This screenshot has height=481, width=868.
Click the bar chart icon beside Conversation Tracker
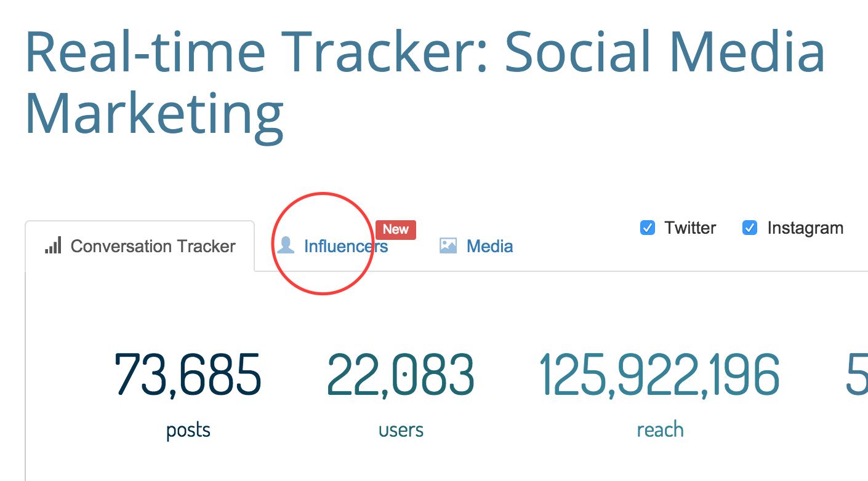click(53, 246)
